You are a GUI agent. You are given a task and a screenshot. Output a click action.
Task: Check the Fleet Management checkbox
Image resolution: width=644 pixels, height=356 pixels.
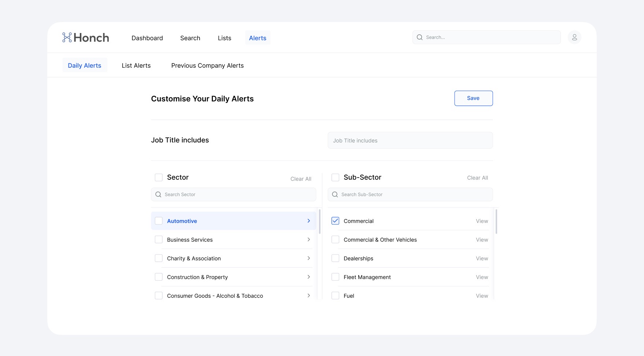(335, 277)
